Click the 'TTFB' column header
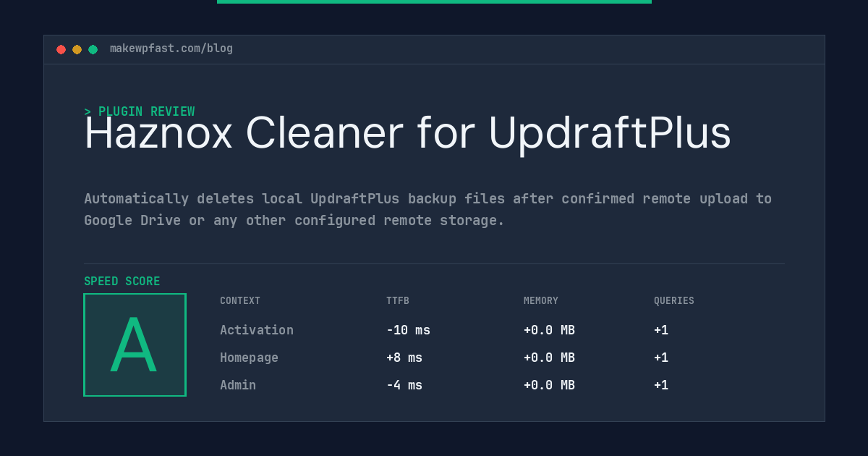The image size is (868, 456). [x=398, y=301]
